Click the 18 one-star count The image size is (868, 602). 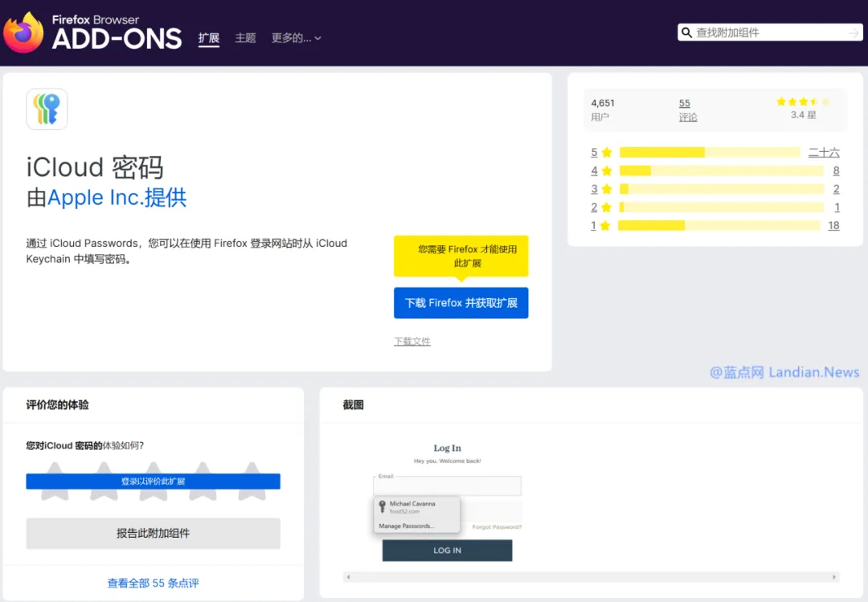833,225
